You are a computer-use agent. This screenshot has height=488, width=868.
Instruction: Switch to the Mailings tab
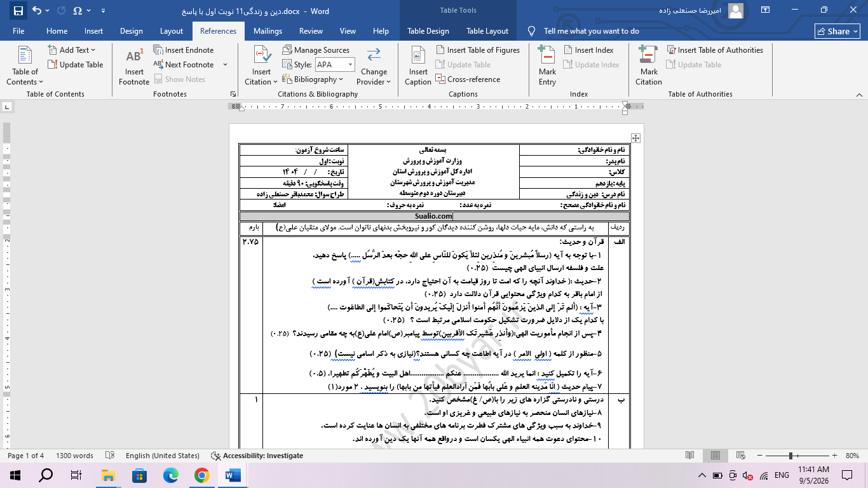click(x=268, y=31)
